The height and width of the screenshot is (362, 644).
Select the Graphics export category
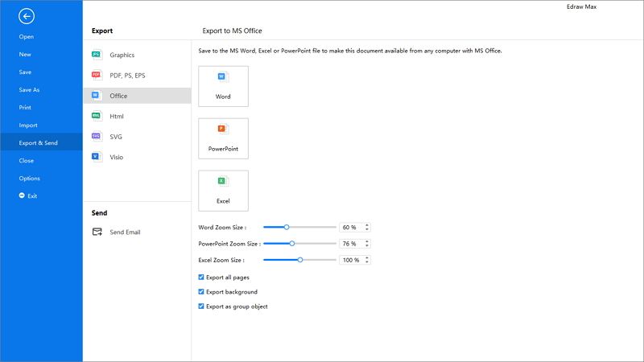137,55
